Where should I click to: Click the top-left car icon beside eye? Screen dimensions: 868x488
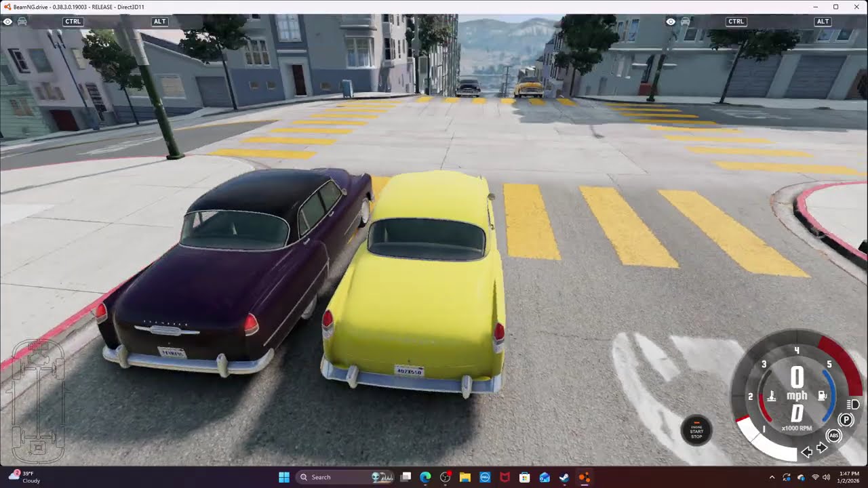coord(22,22)
